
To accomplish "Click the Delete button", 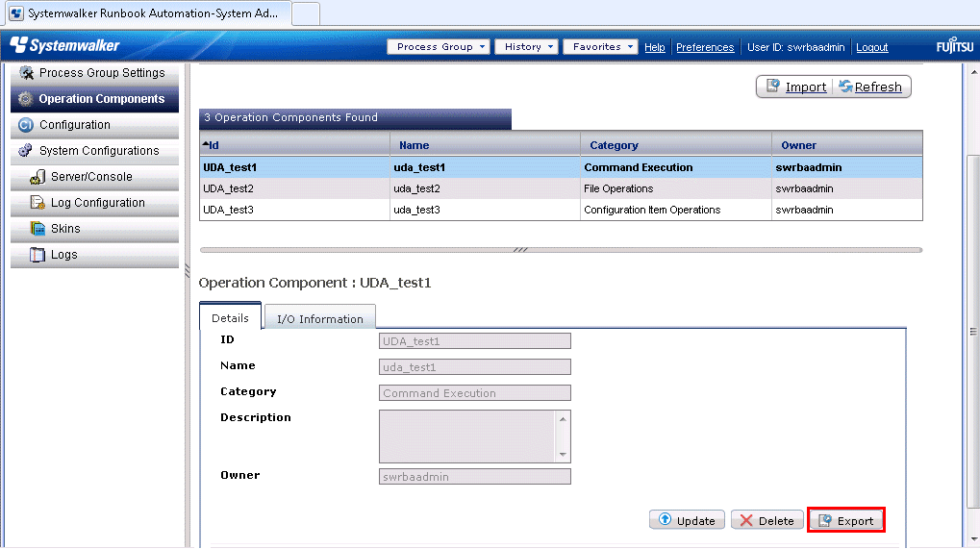I will tap(766, 520).
